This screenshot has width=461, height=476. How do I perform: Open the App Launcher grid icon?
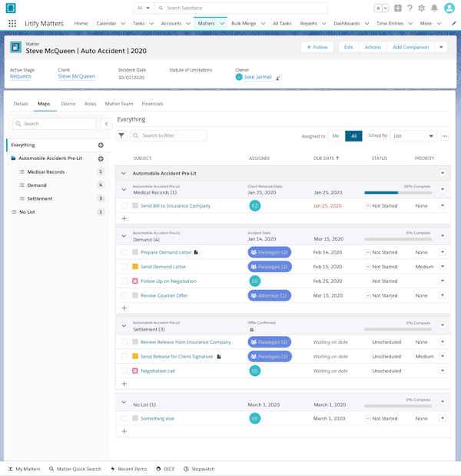coord(12,23)
